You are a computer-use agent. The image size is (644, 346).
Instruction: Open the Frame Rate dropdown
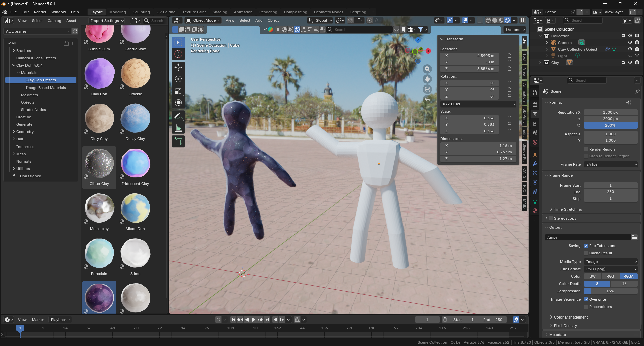(610, 164)
